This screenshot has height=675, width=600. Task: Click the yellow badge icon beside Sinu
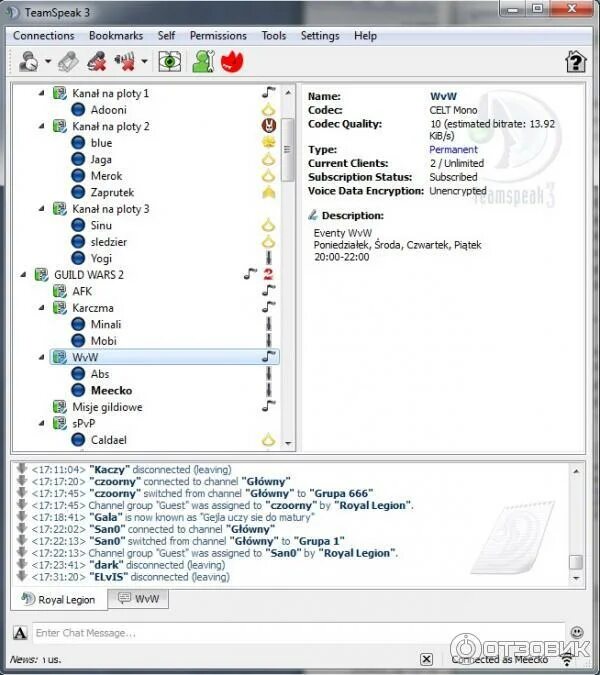(x=269, y=225)
